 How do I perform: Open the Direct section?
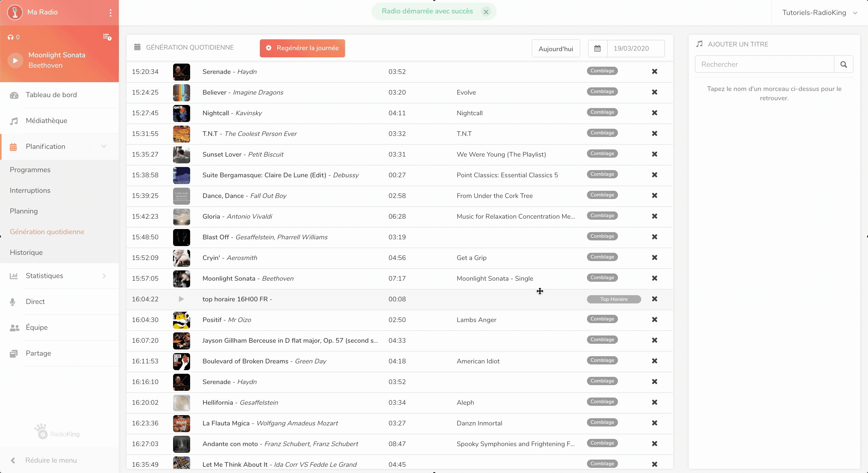click(x=35, y=302)
